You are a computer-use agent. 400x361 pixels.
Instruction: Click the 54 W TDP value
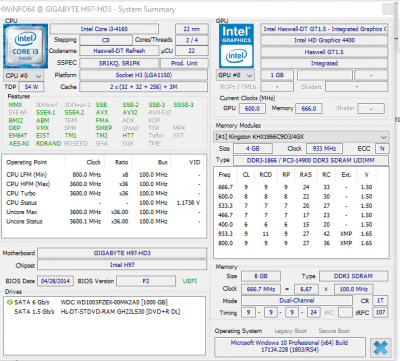pos(31,87)
